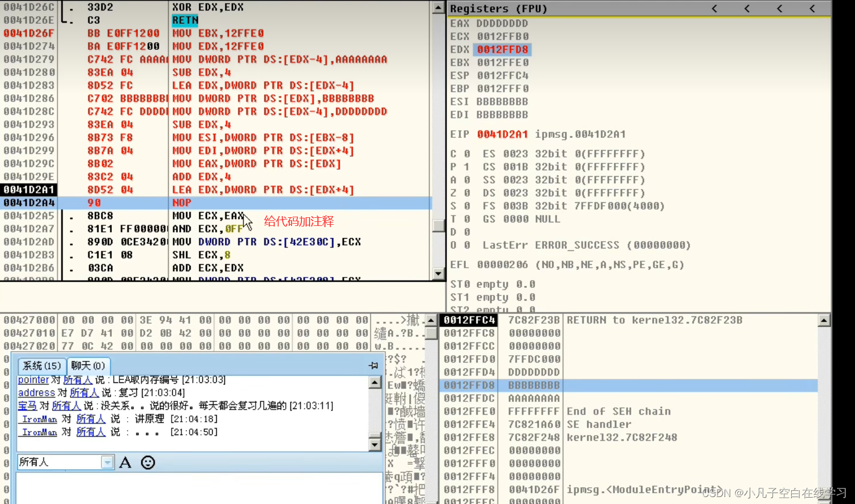Click the disassembly pane scroll-up arrow
The image size is (855, 504).
pos(438,8)
